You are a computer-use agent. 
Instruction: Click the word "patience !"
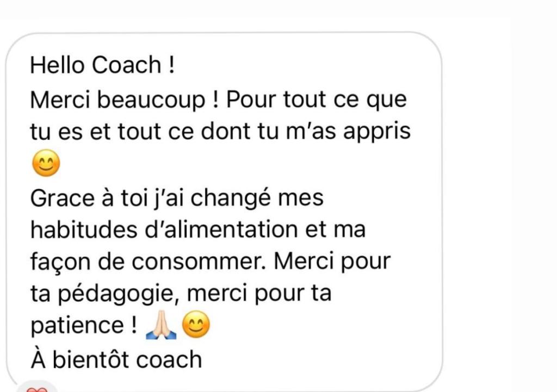pyautogui.click(x=83, y=326)
